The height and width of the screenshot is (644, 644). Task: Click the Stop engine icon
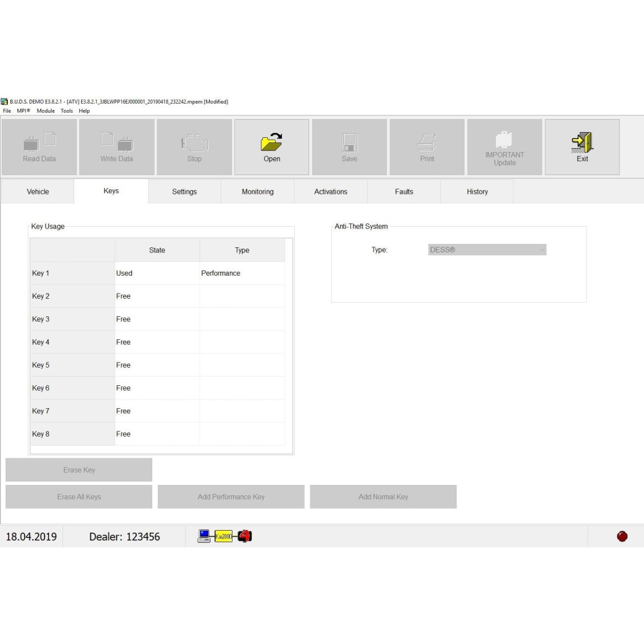click(x=194, y=142)
